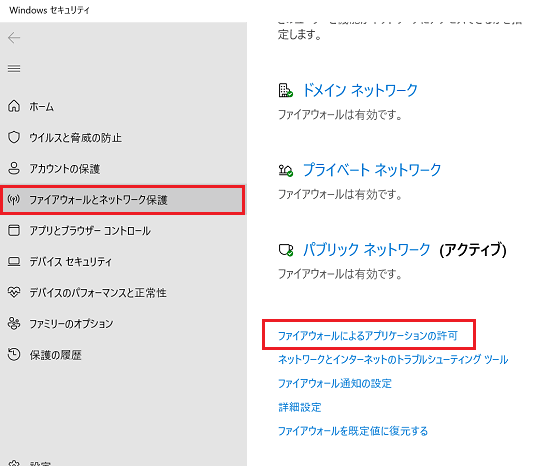The height and width of the screenshot is (466, 550).
Task: Open 保護の履歴 section
Action: (x=55, y=355)
